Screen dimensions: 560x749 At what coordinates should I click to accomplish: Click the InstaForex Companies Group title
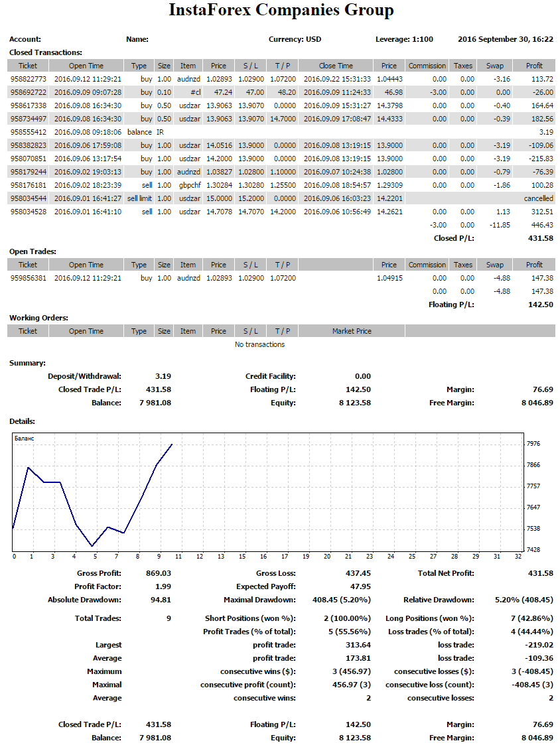281,10
